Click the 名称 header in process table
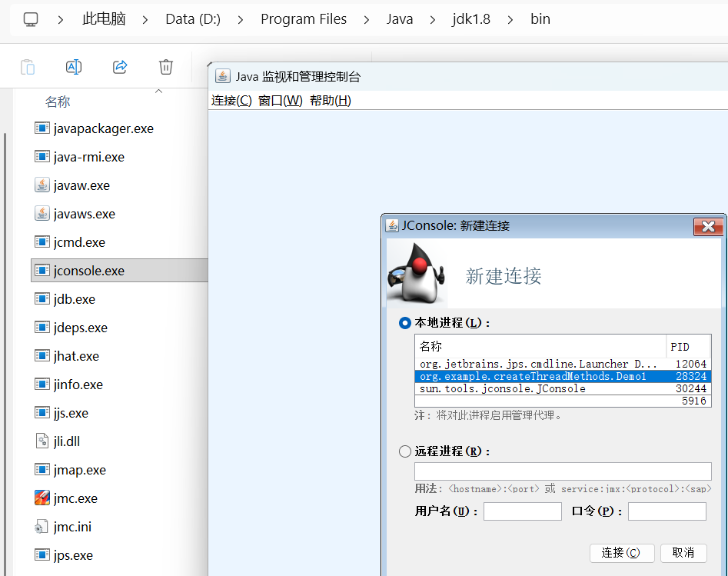 point(540,347)
